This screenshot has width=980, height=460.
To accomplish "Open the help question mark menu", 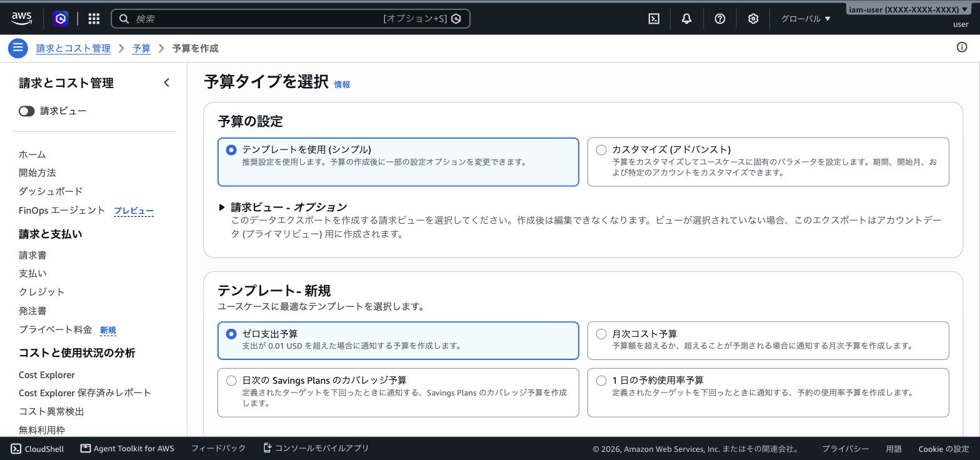I will coord(720,19).
